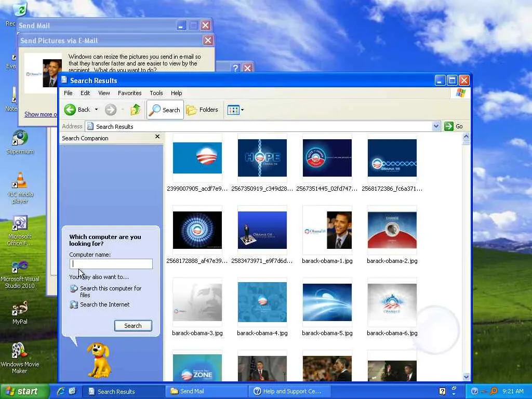Click scrollbar down arrow in results
The image size is (532, 399).
(466, 377)
